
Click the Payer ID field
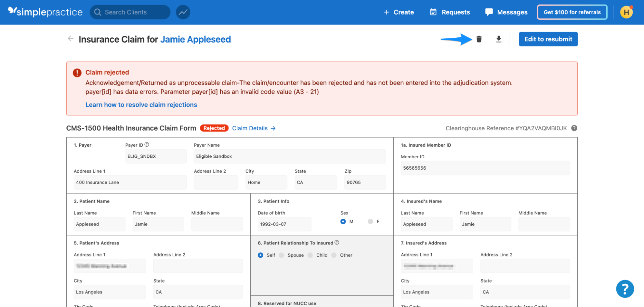(x=156, y=156)
